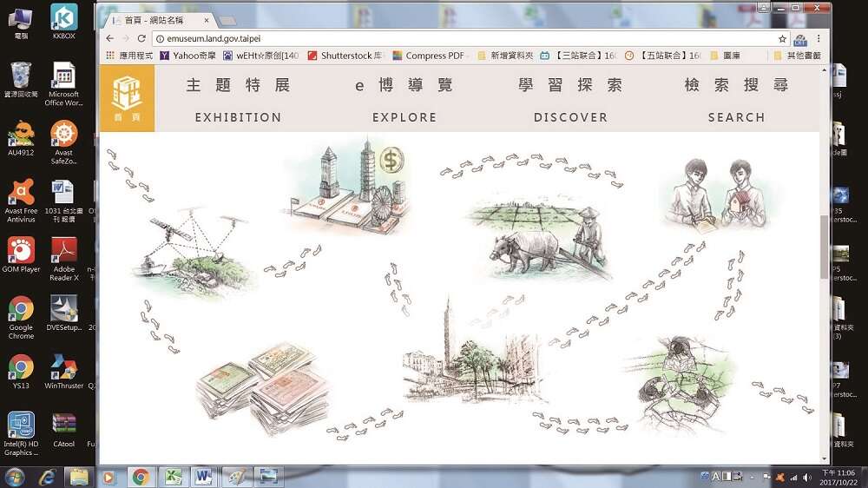868x488 pixels.
Task: Click the AU4912 desktop icon
Action: [21, 138]
